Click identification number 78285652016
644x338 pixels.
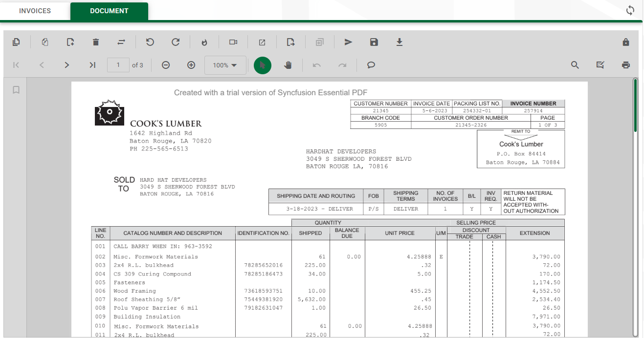pyautogui.click(x=263, y=265)
